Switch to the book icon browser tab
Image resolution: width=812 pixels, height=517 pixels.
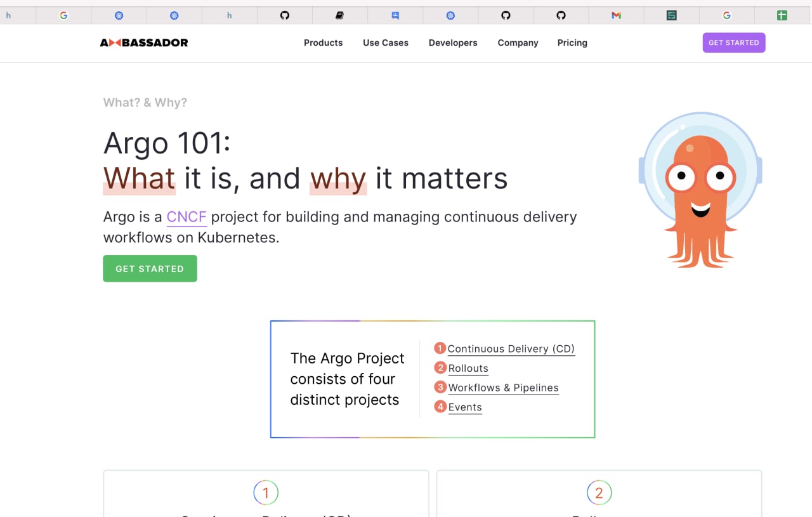pos(340,15)
